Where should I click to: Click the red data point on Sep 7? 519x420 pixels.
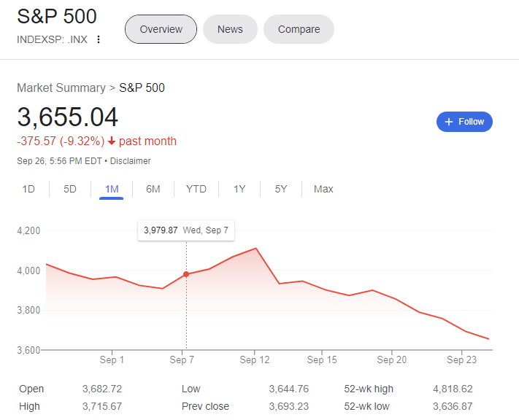pyautogui.click(x=186, y=274)
